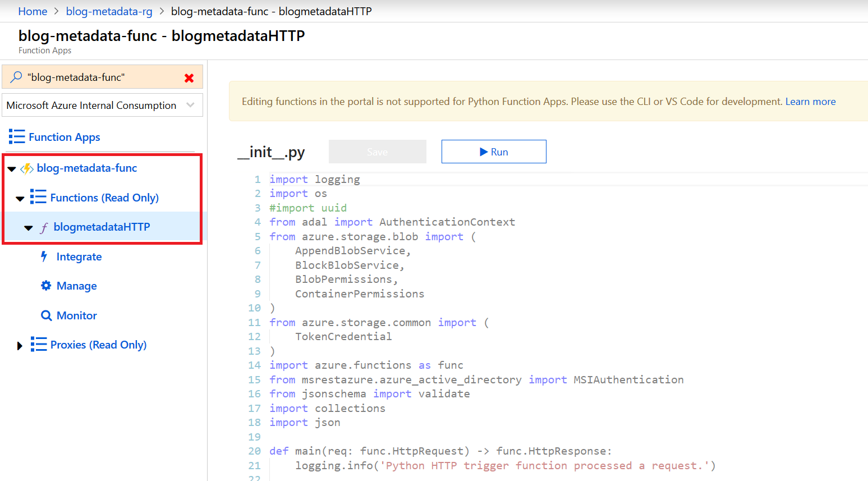868x481 pixels.
Task: Click the "ContainerPermissions" code line
Action: 360,294
